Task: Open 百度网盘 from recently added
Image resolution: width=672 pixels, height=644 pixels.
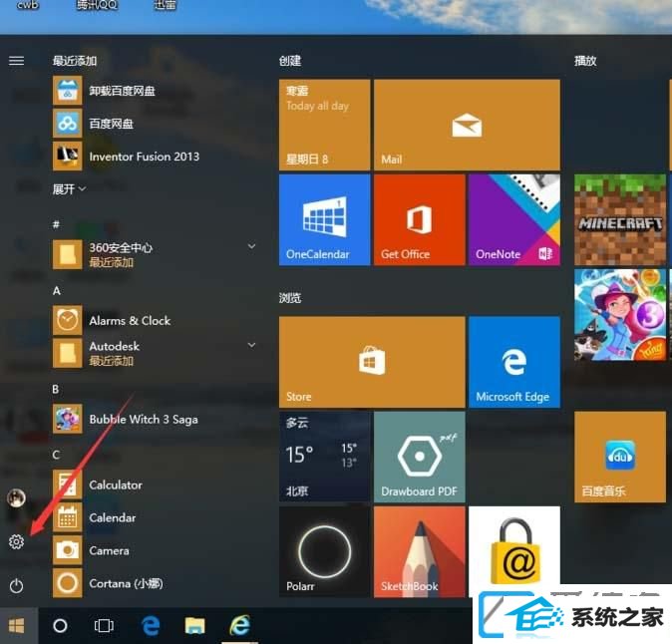Action: (156, 124)
